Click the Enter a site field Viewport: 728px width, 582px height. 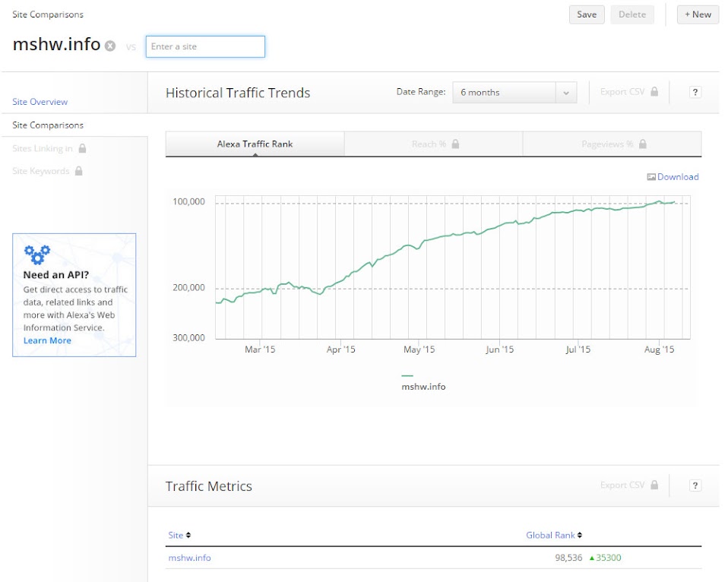click(205, 46)
